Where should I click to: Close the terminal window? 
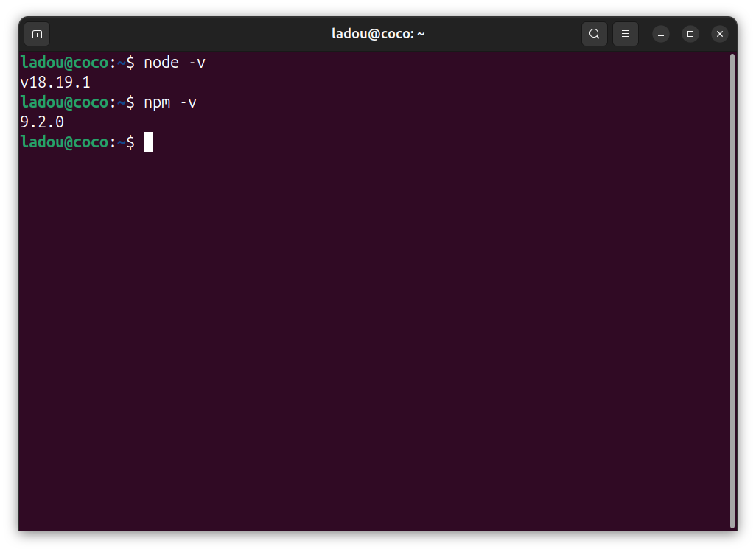click(719, 34)
